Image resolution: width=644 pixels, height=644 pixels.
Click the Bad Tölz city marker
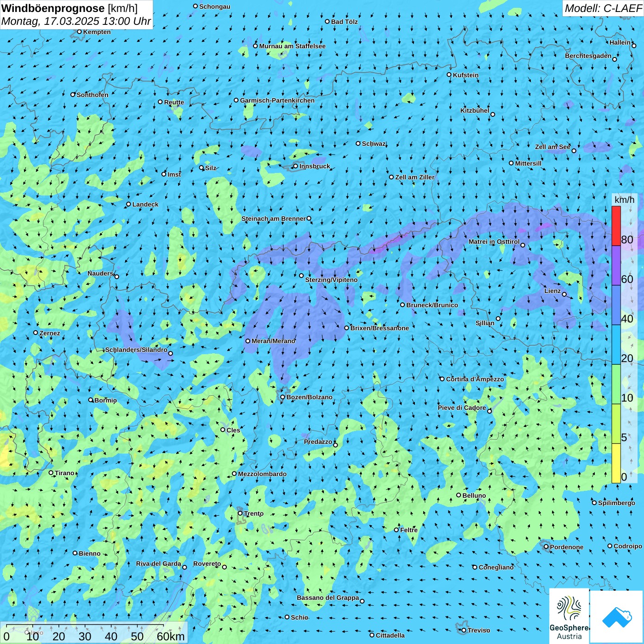[328, 22]
